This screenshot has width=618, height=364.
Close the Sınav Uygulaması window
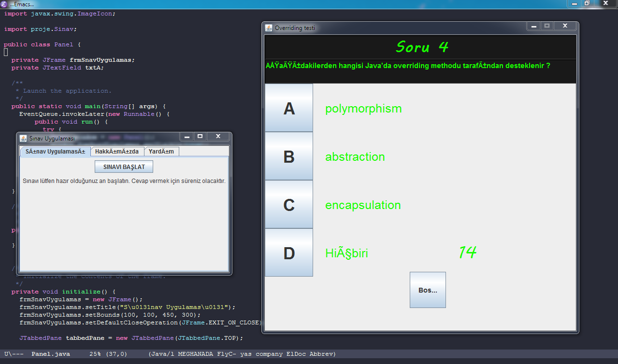[x=218, y=137]
